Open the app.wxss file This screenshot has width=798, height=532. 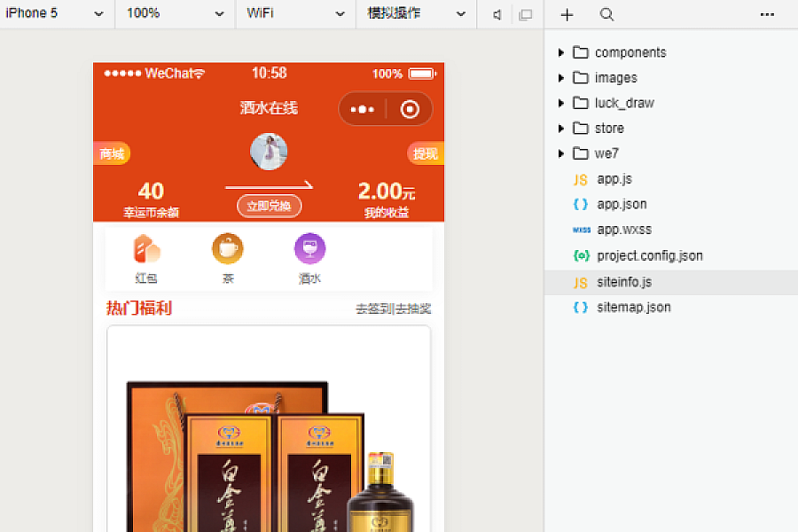click(x=624, y=230)
